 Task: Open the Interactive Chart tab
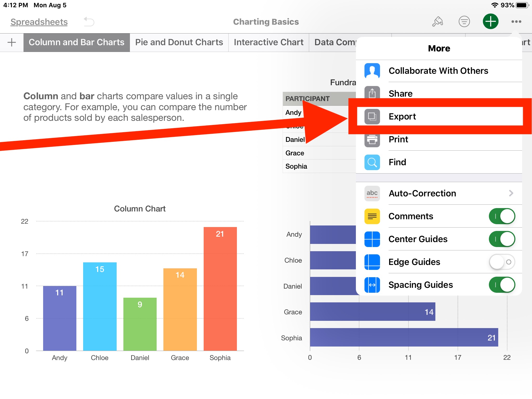(269, 42)
